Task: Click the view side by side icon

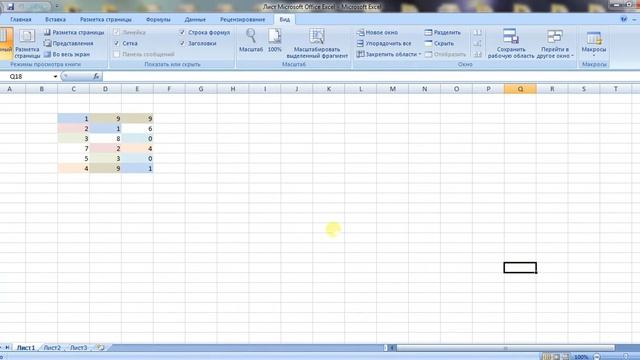Action: [477, 32]
